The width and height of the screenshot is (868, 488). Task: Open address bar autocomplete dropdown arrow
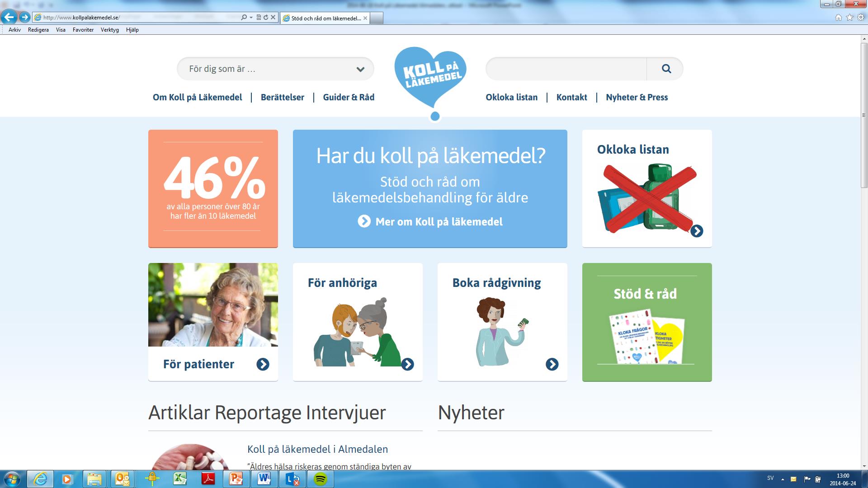251,18
